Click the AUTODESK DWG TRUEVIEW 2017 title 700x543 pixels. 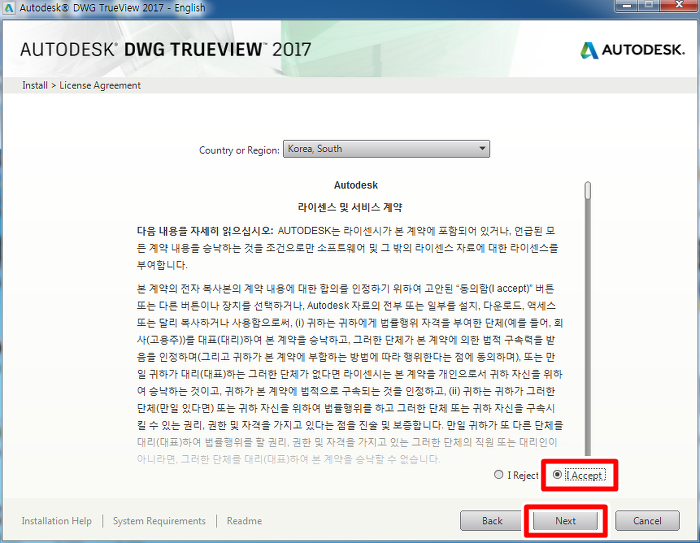click(166, 49)
